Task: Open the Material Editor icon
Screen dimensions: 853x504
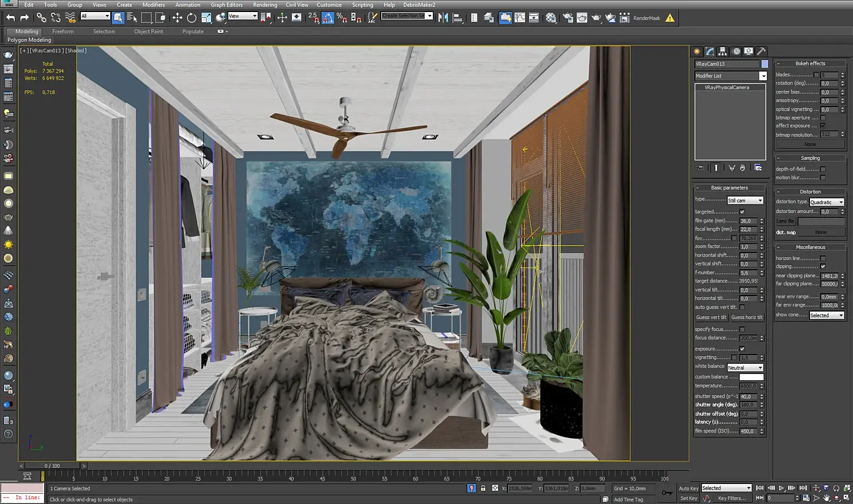Action: coord(551,18)
